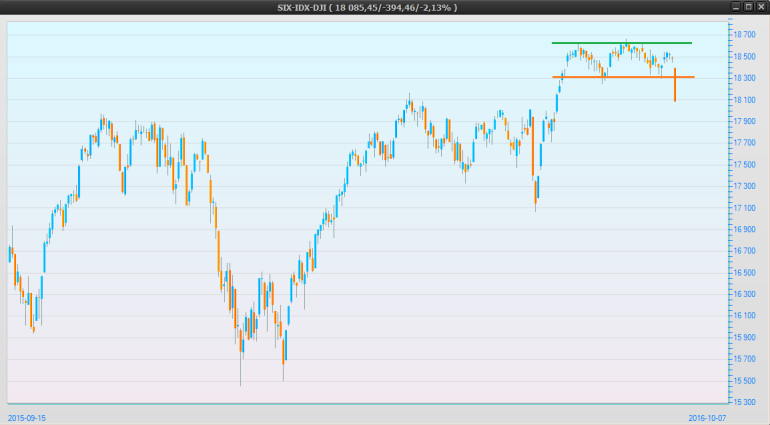
Task: Click the last tall orange candle below support
Action: click(675, 85)
